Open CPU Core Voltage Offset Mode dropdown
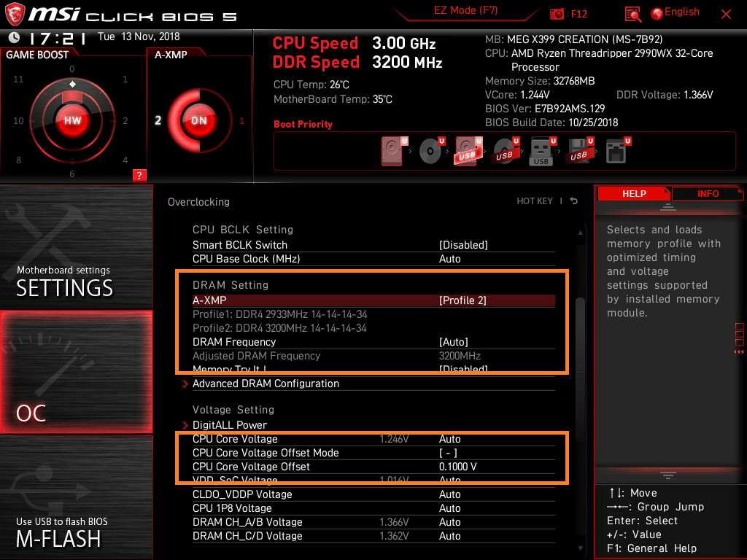The height and width of the screenshot is (560, 747). click(x=373, y=453)
